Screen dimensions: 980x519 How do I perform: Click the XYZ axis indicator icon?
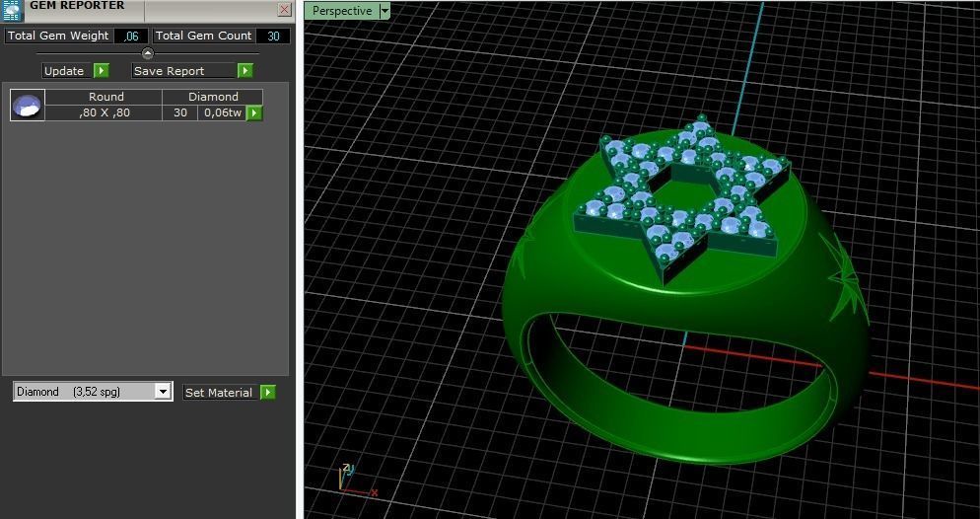point(356,481)
